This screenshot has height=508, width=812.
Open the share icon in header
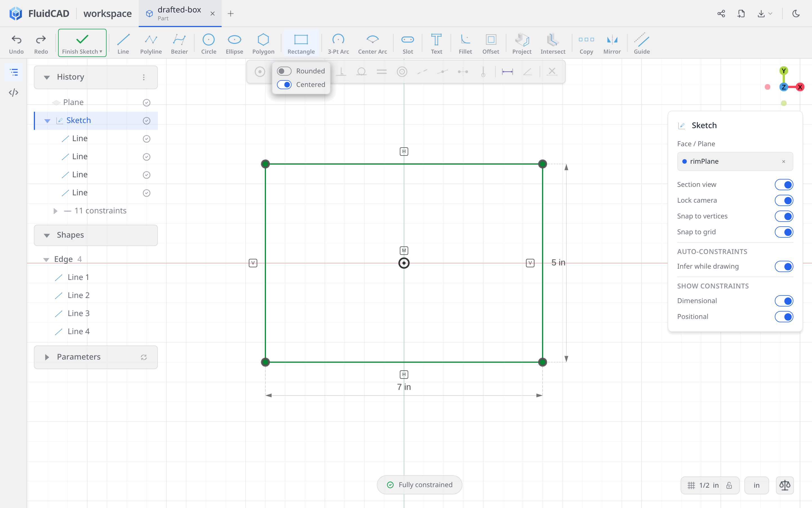coord(721,14)
